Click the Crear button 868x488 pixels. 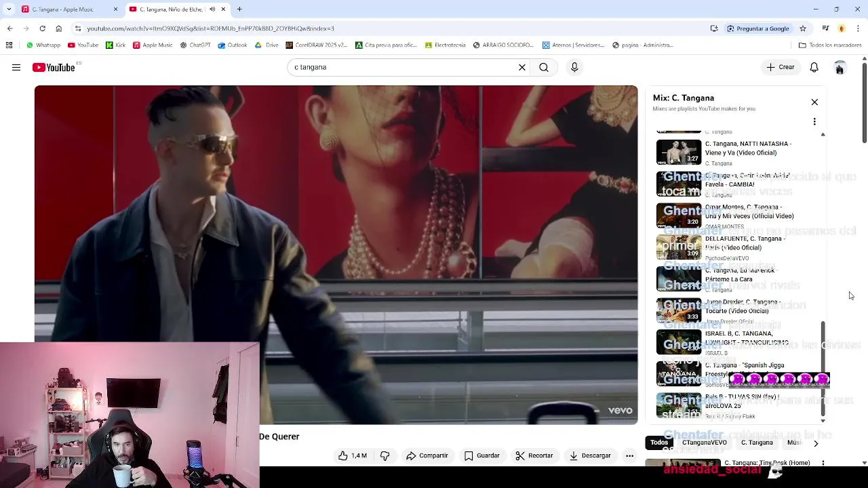point(781,67)
